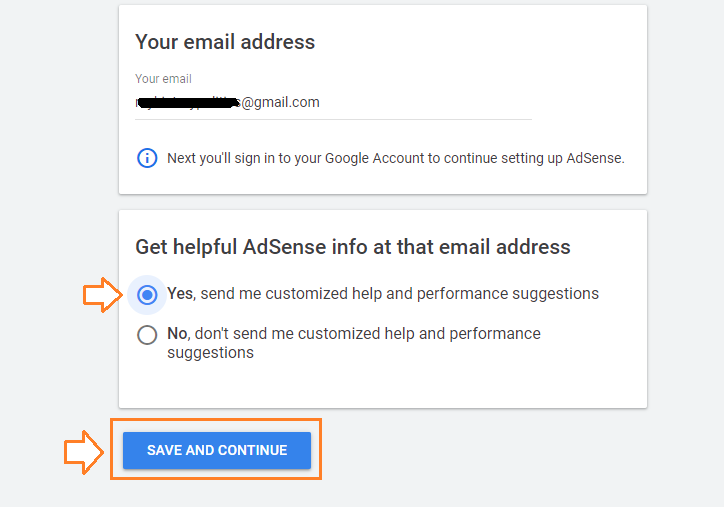The image size is (724, 507).
Task: Click the blacked-out part of the email
Action: [186, 102]
